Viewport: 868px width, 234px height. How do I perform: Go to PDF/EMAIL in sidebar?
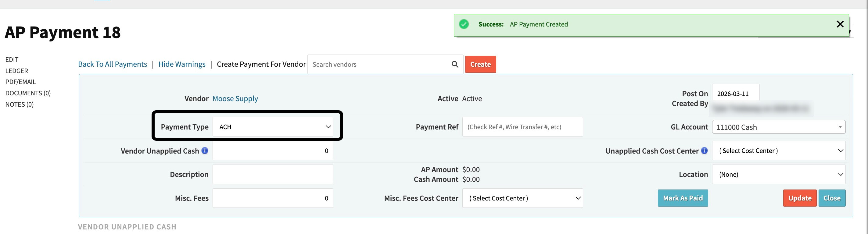click(20, 82)
